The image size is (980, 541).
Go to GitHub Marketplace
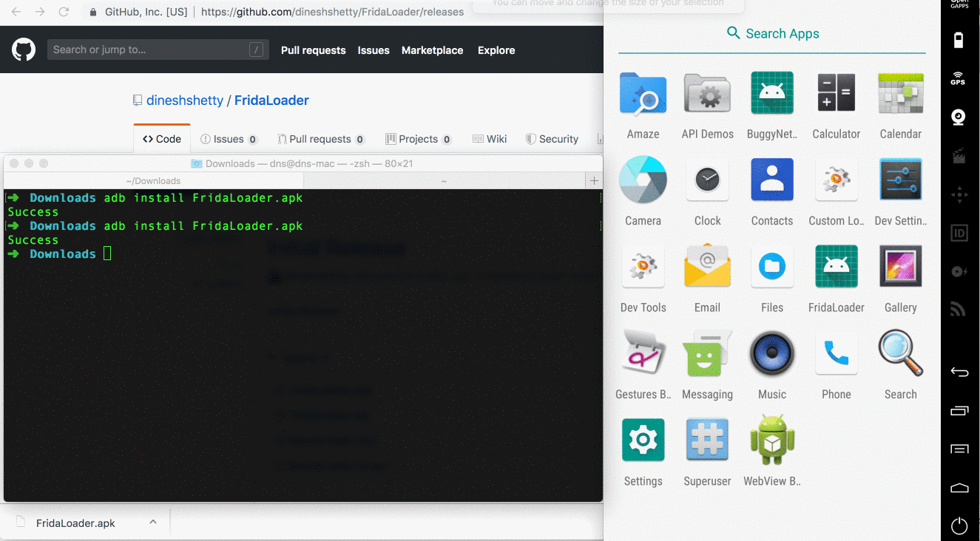(433, 50)
